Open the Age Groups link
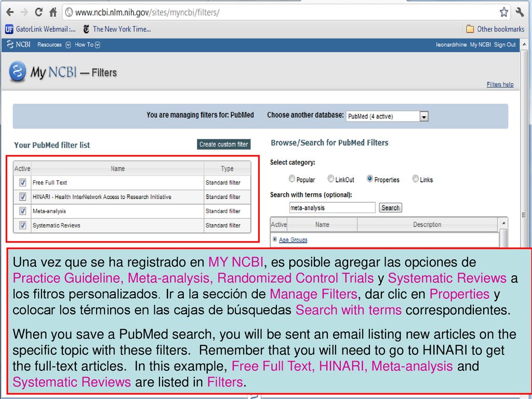The image size is (532, 399). click(x=293, y=240)
